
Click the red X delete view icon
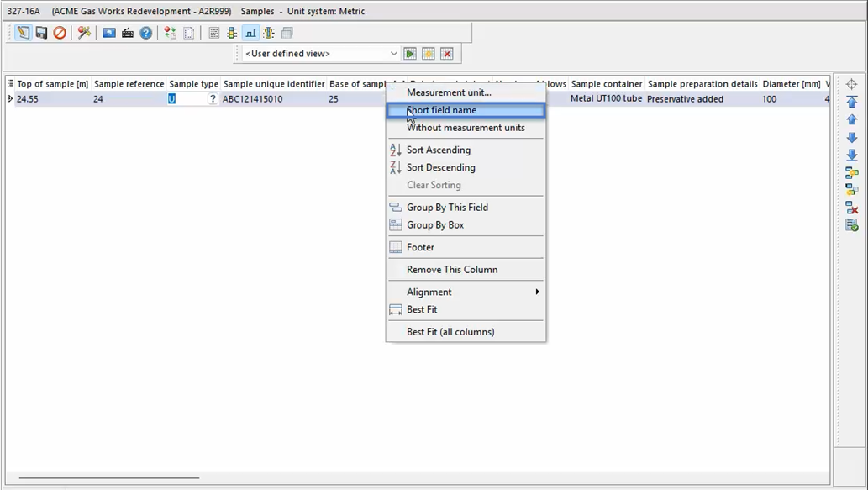[x=447, y=54]
